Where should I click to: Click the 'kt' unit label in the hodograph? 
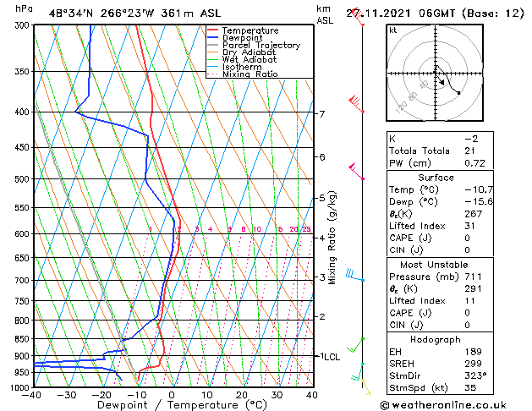click(x=393, y=30)
